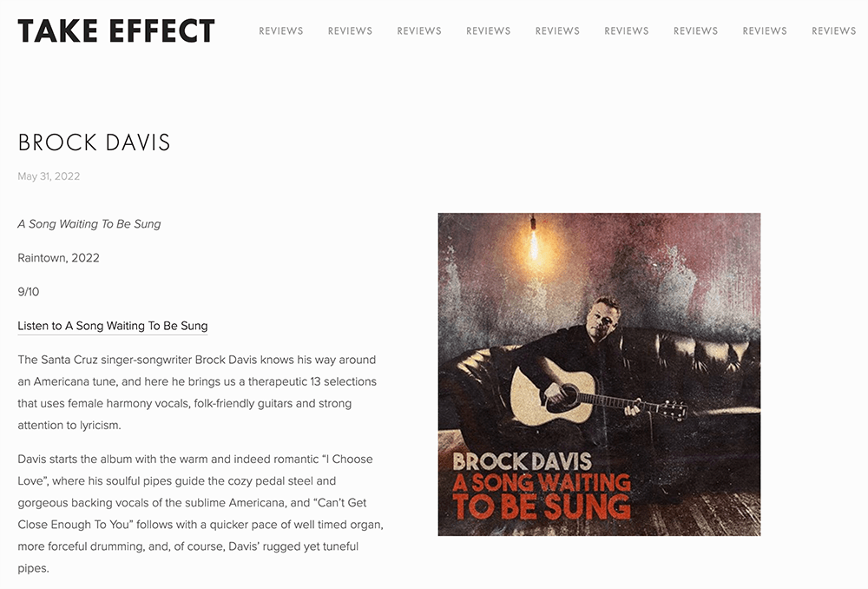Open the first REVIEWS nav item from left
The height and width of the screenshot is (589, 868).
(x=280, y=31)
